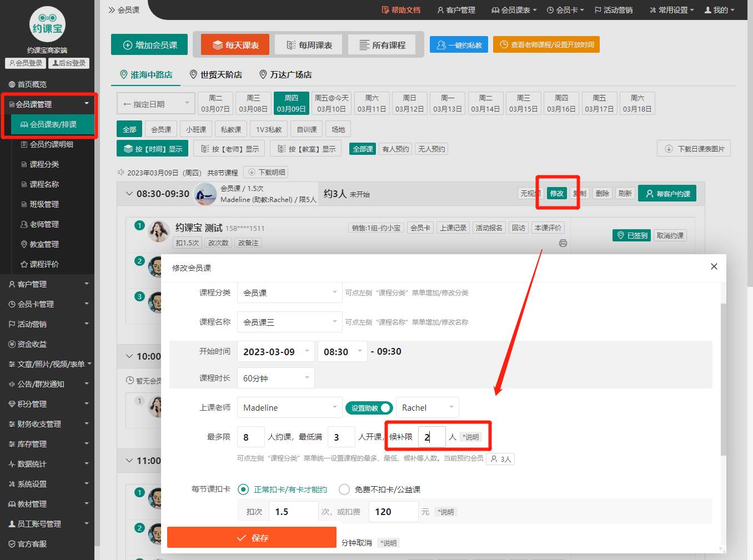Screen dimensions: 753x560
Task: Select 免费不扣卡/公益课 radio option
Action: coord(379,490)
